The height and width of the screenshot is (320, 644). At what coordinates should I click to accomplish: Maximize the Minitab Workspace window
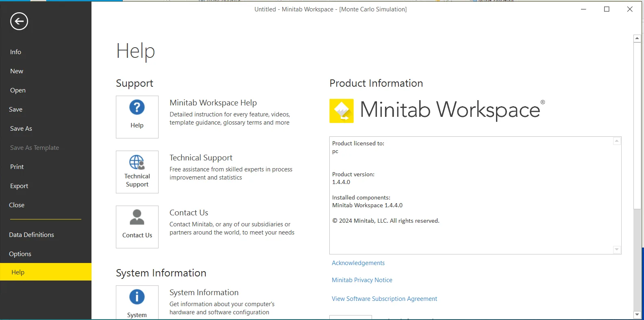click(x=607, y=9)
